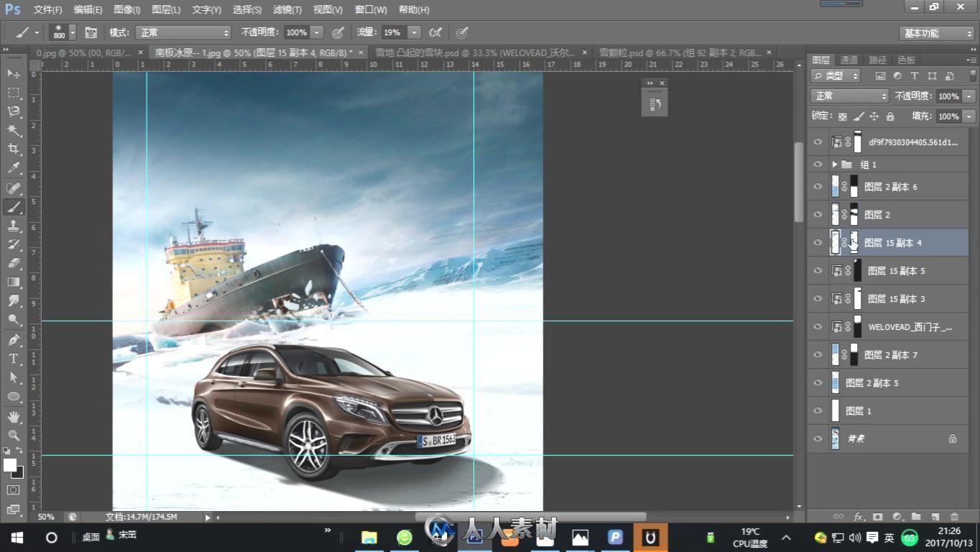
Task: Click the foreground color swatch
Action: (x=10, y=465)
